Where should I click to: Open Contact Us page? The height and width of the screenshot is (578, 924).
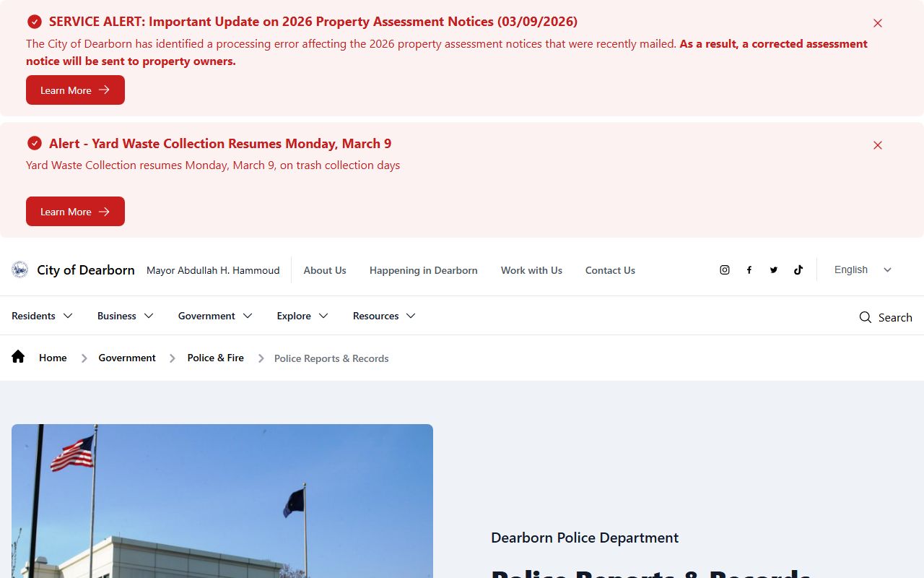610,270
